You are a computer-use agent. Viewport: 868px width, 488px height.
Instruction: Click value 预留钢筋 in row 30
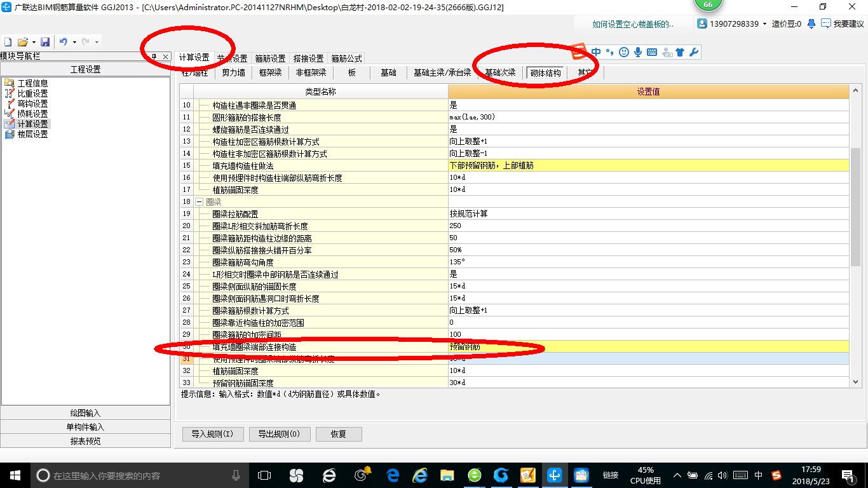coord(648,347)
